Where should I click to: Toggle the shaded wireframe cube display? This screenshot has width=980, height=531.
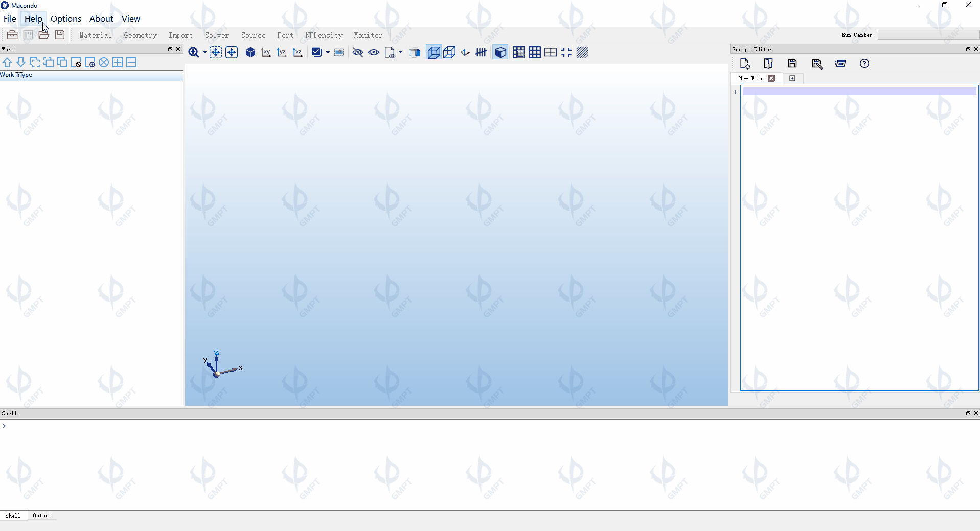point(434,52)
